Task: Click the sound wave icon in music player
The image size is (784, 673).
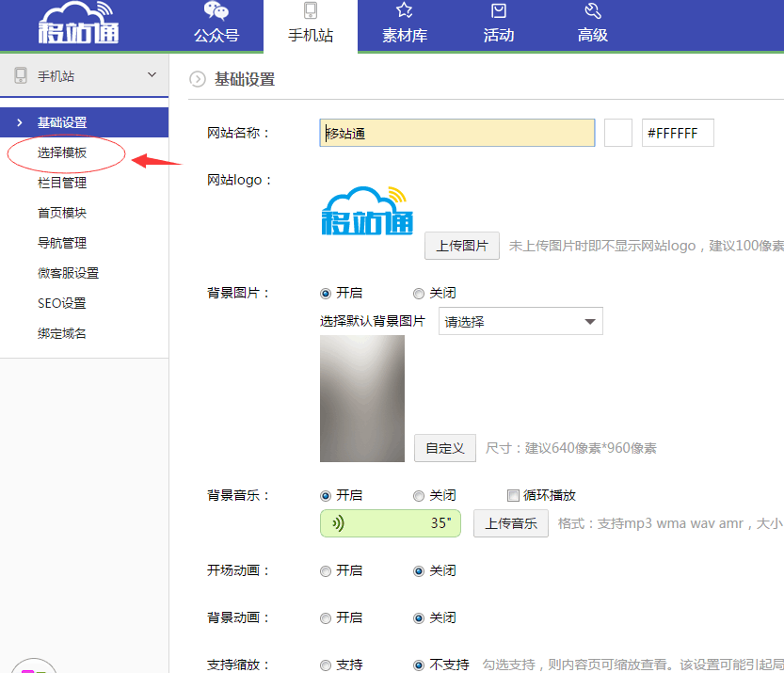Action: click(338, 524)
